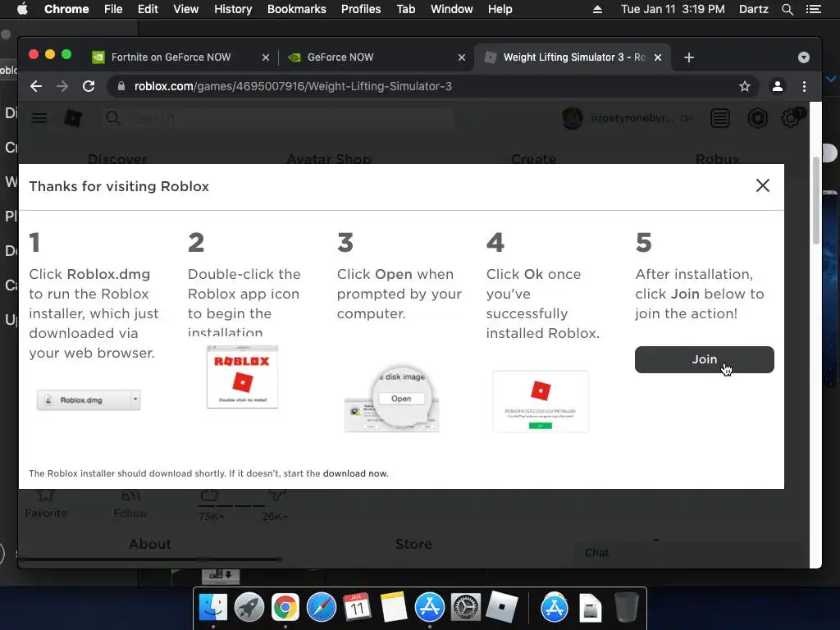Click the eject icon in the menu bar
840x630 pixels.
(597, 9)
